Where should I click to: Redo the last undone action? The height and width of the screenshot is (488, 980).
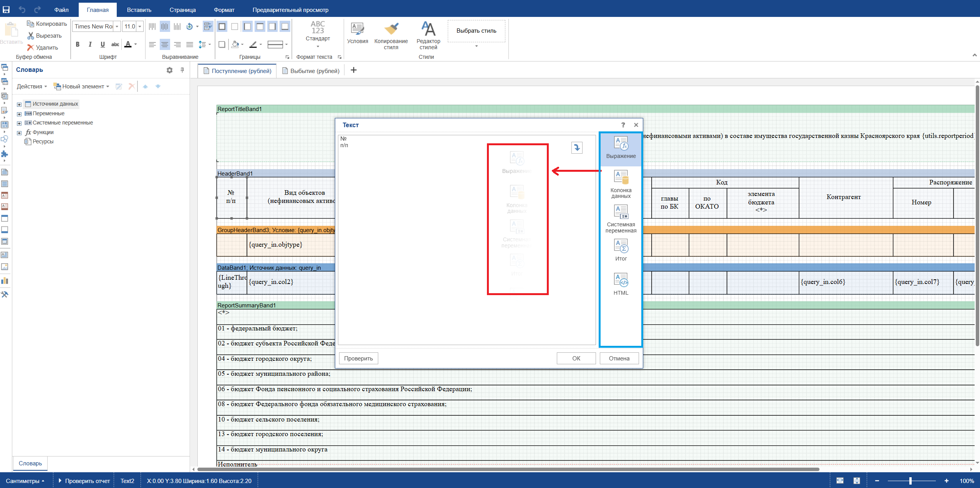[37, 10]
